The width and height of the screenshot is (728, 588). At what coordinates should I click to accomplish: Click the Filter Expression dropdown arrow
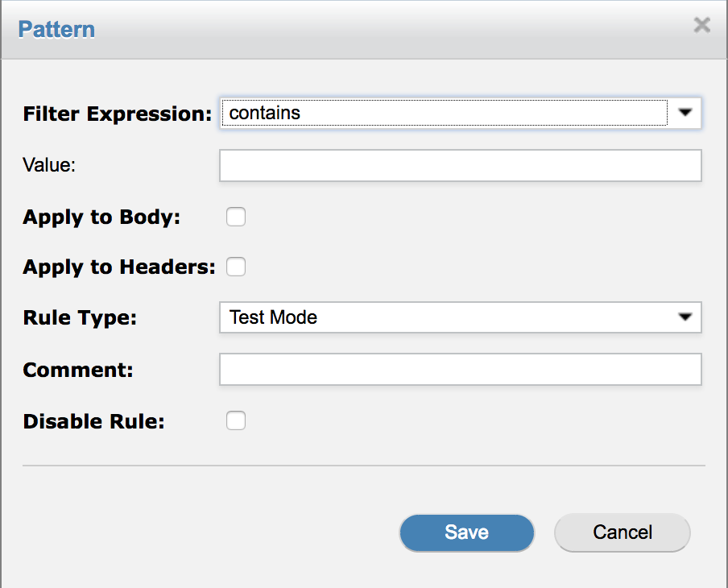685,114
